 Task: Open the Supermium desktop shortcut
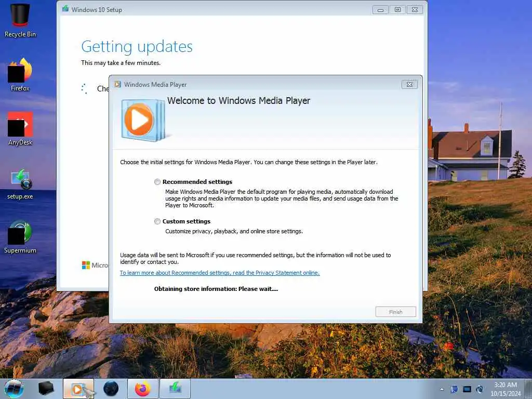[x=20, y=237]
